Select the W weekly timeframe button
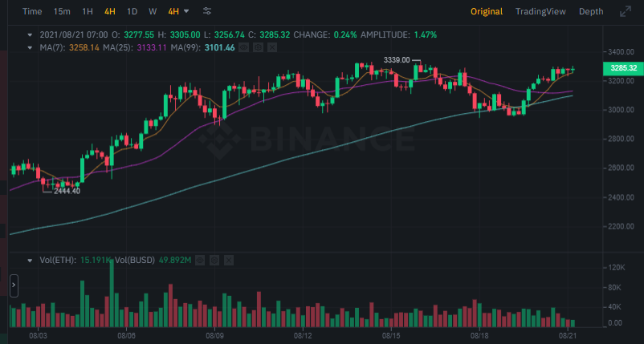This screenshot has height=344, width=644. [153, 11]
